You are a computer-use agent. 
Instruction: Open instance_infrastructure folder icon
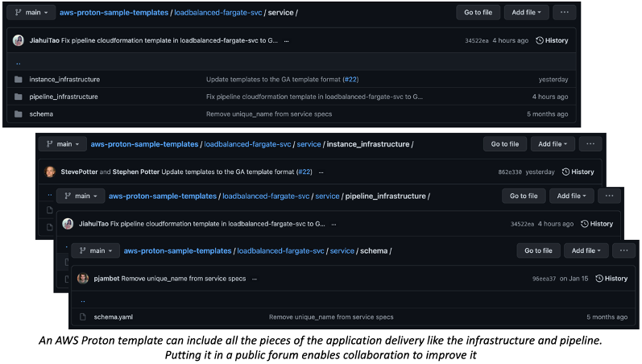pos(19,80)
